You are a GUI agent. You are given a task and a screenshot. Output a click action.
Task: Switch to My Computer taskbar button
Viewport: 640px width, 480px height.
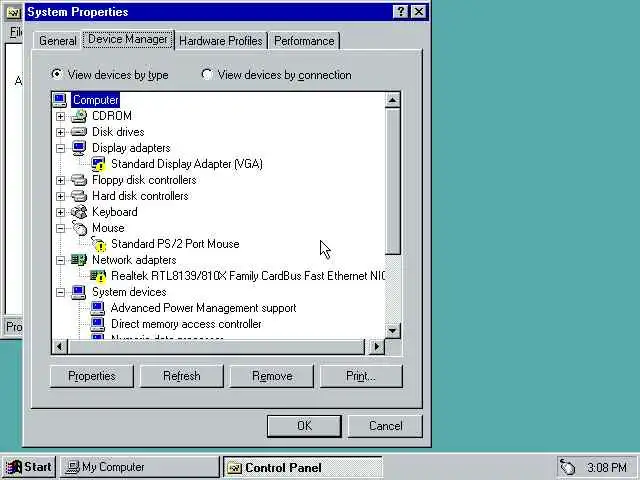click(x=140, y=467)
